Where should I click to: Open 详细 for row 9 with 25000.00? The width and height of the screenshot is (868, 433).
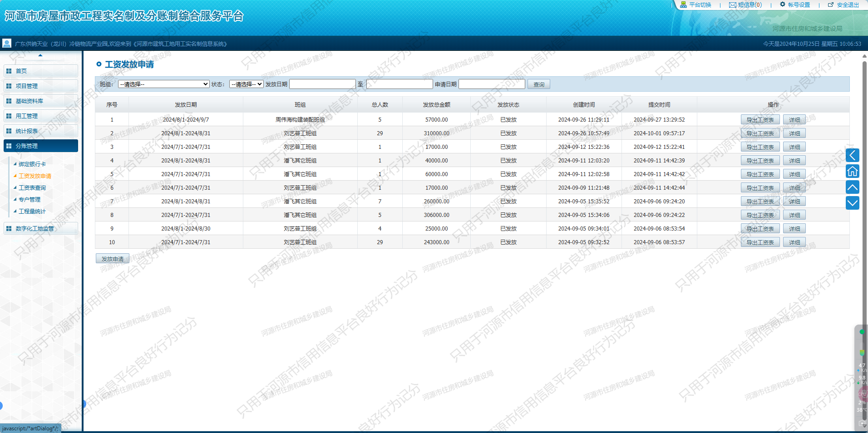pos(794,229)
